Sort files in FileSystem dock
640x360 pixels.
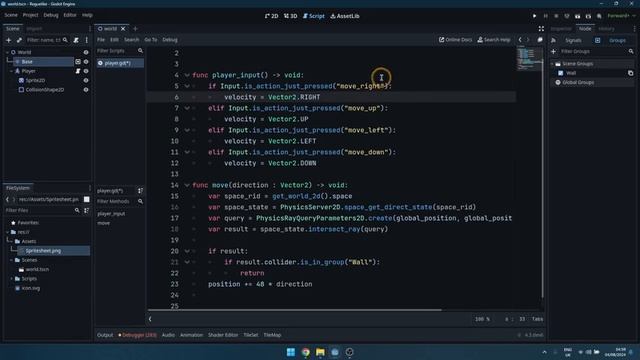coord(87,210)
